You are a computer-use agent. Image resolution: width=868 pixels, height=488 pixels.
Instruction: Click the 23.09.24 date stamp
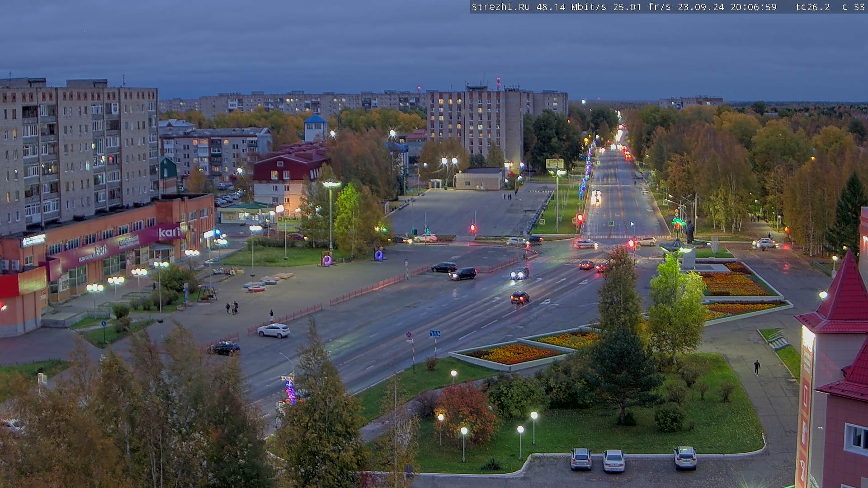tap(701, 7)
